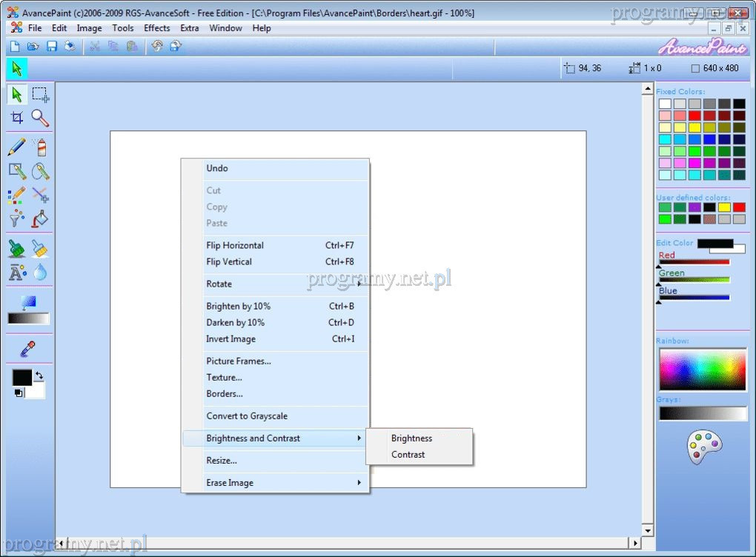Screen dimensions: 756x557
Task: Pick the Spray can tool
Action: (x=41, y=147)
